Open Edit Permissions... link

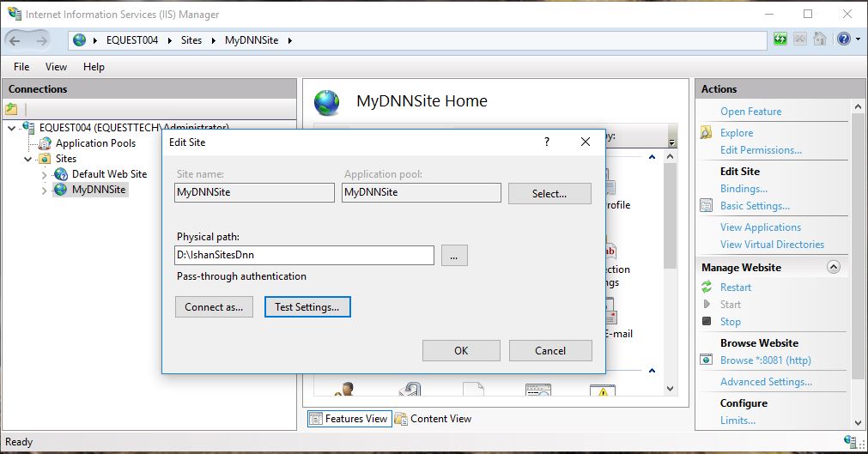pyautogui.click(x=761, y=150)
